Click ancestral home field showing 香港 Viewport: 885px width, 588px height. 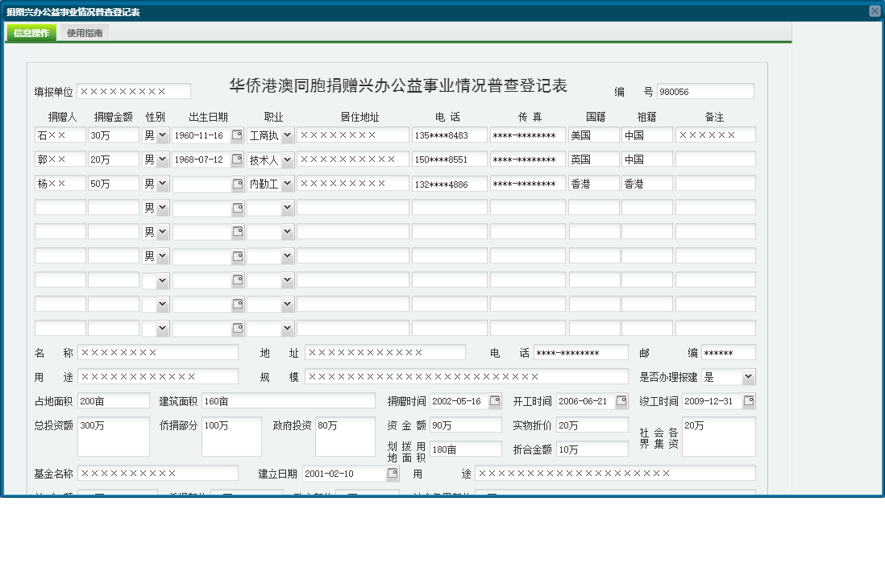coord(647,184)
